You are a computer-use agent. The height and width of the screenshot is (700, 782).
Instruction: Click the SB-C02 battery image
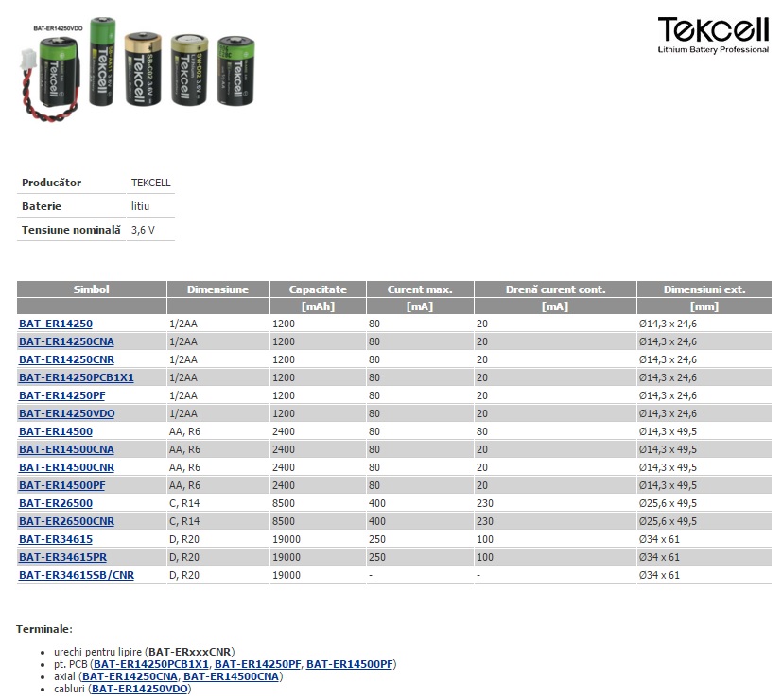pyautogui.click(x=143, y=69)
